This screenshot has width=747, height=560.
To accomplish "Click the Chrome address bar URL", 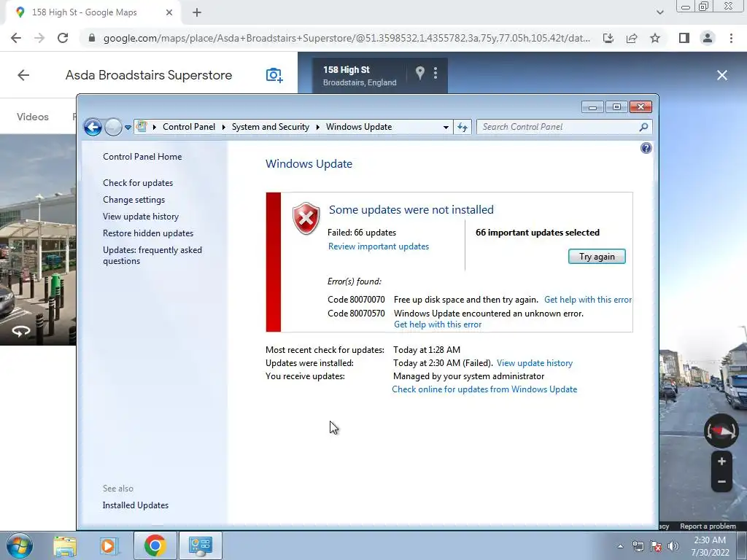I will point(347,38).
